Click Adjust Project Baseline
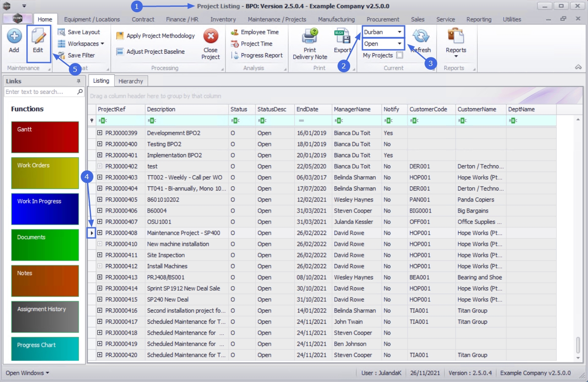Viewport: 588px width, 382px height. pyautogui.click(x=150, y=52)
